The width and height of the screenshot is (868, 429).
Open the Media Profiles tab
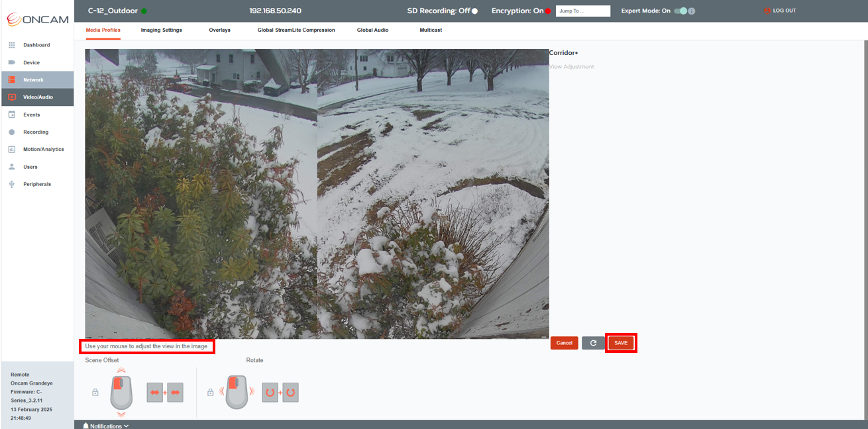point(103,30)
